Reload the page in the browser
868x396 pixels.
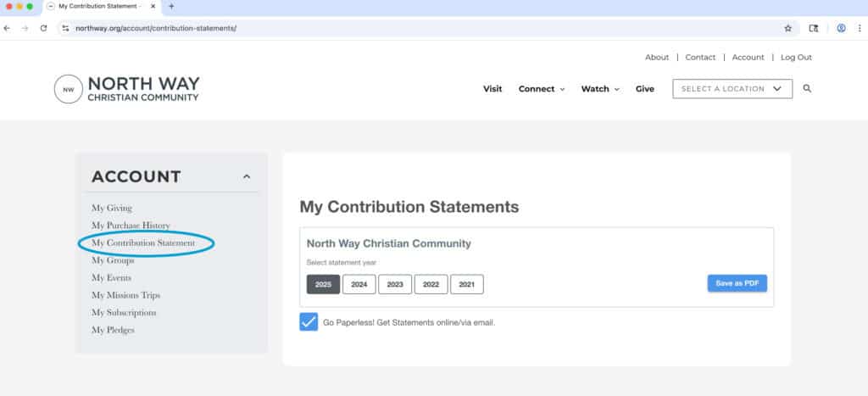43,28
